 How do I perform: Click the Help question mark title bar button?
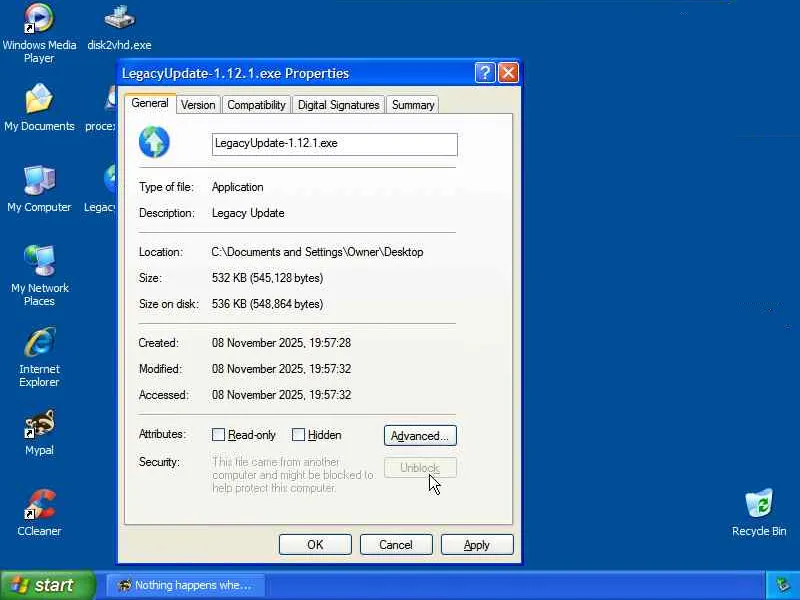click(x=485, y=73)
